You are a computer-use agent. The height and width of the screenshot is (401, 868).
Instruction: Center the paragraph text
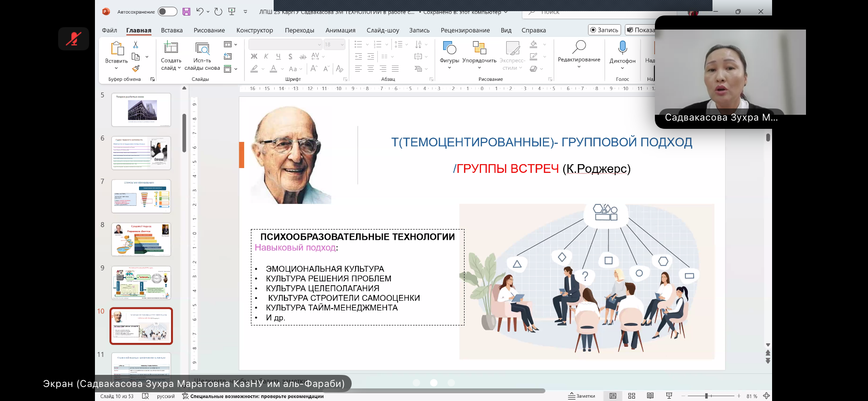pyautogui.click(x=371, y=69)
